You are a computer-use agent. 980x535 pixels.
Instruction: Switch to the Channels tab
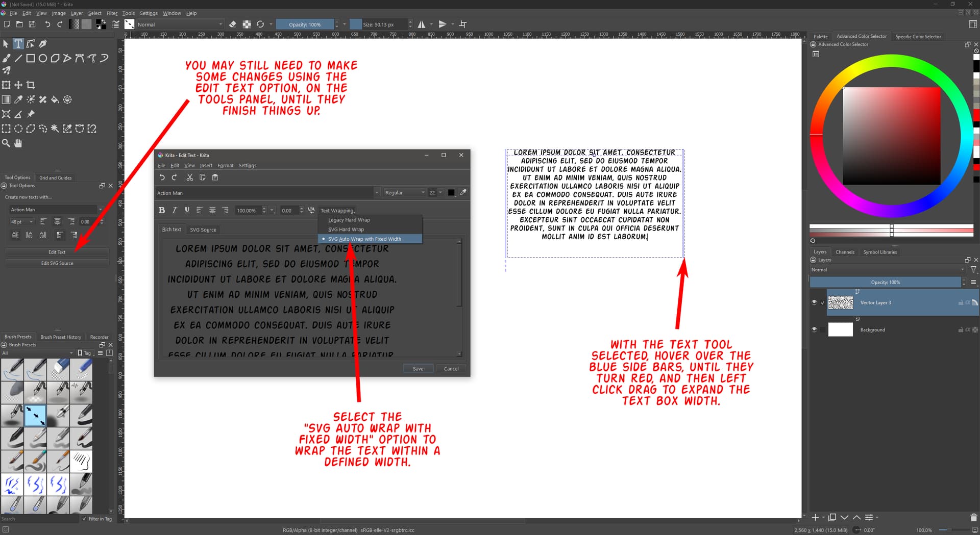click(x=845, y=252)
